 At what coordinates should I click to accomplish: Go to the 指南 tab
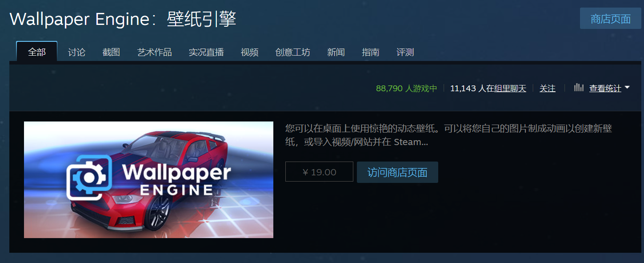pyautogui.click(x=371, y=52)
